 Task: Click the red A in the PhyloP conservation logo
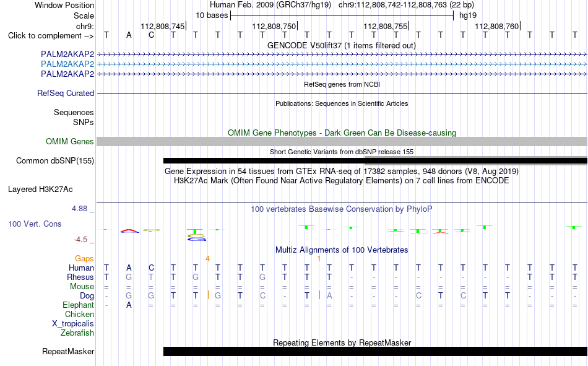129,230
